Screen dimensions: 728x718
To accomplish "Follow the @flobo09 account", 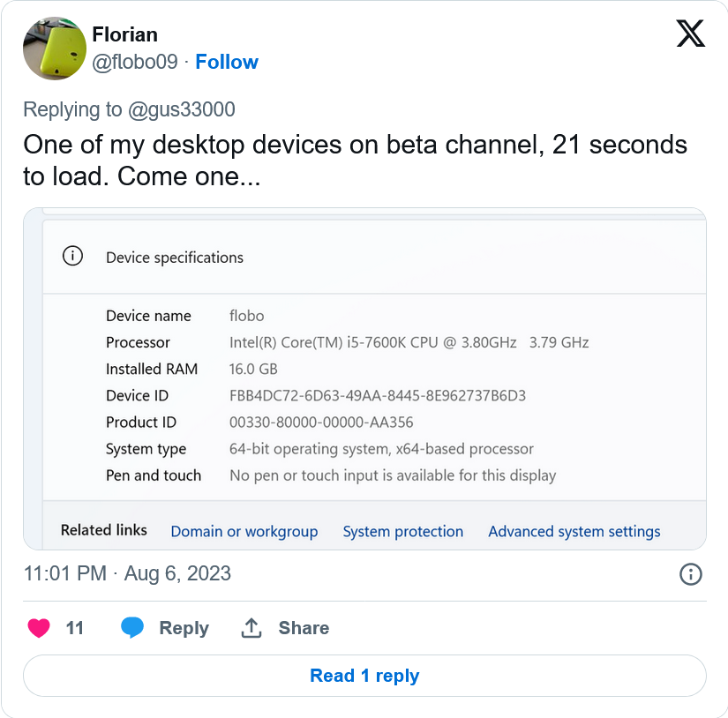I will coord(227,62).
